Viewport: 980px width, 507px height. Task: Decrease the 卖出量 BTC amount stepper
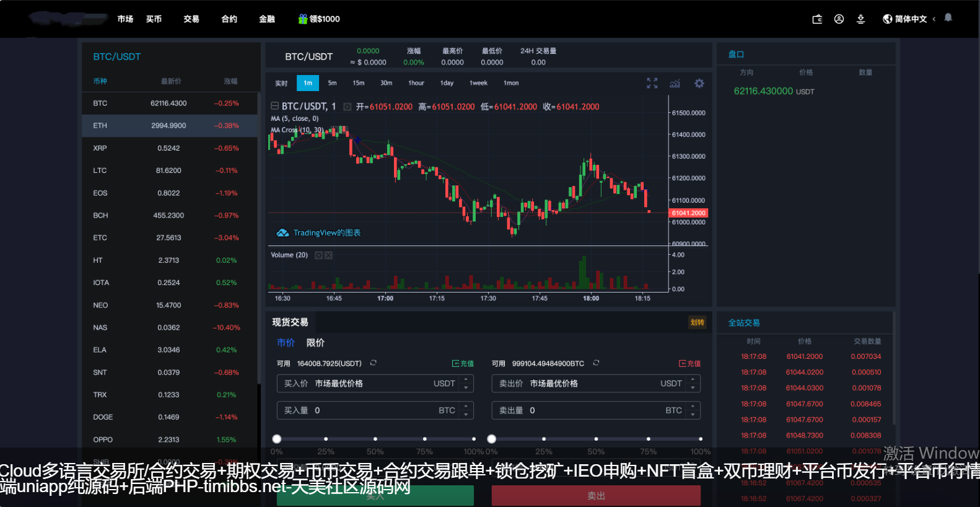tap(693, 414)
